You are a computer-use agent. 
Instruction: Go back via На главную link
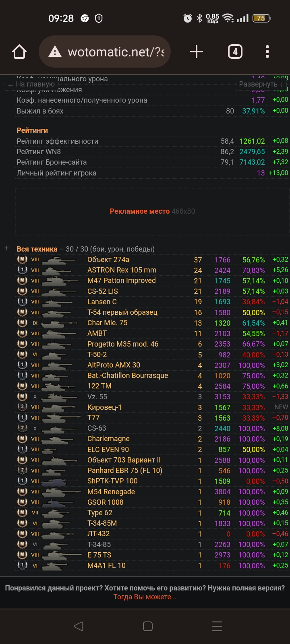click(x=31, y=84)
